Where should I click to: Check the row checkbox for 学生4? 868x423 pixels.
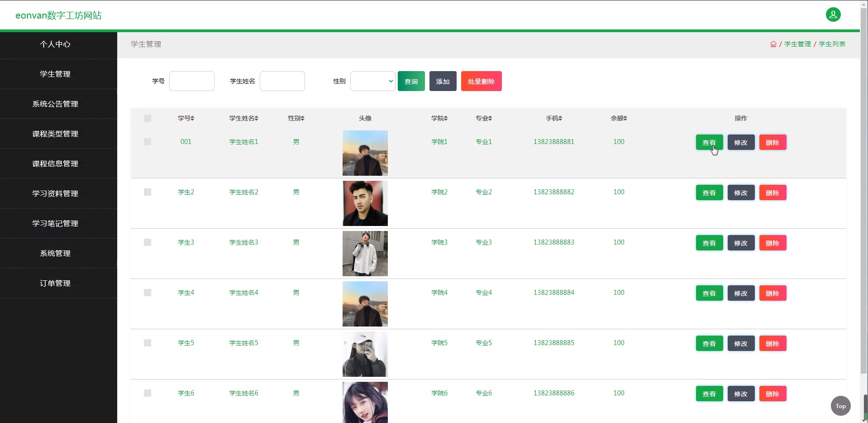pos(148,293)
